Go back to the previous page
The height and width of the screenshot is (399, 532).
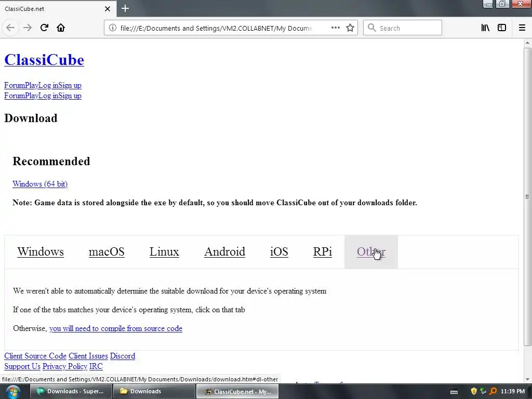tap(10, 28)
